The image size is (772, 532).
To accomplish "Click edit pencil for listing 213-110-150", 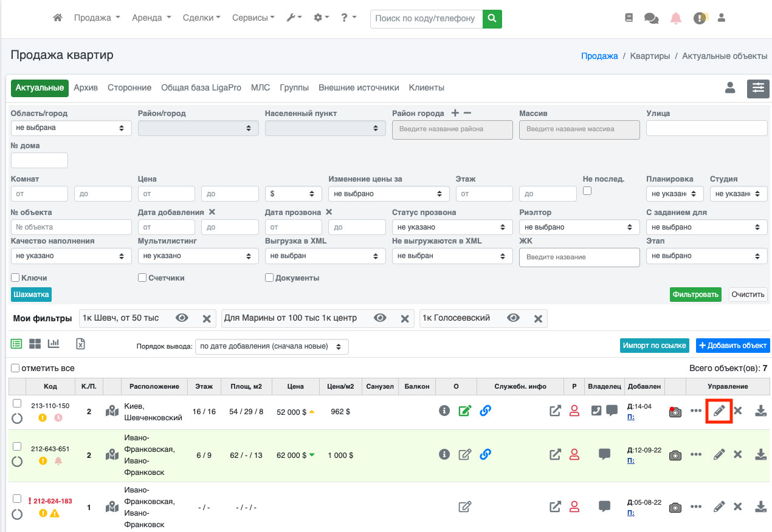I will (x=719, y=411).
